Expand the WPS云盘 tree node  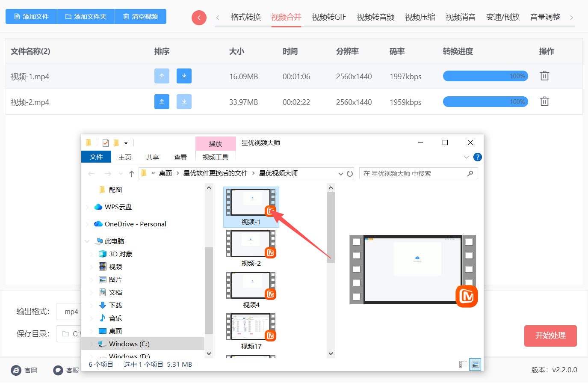(x=87, y=207)
